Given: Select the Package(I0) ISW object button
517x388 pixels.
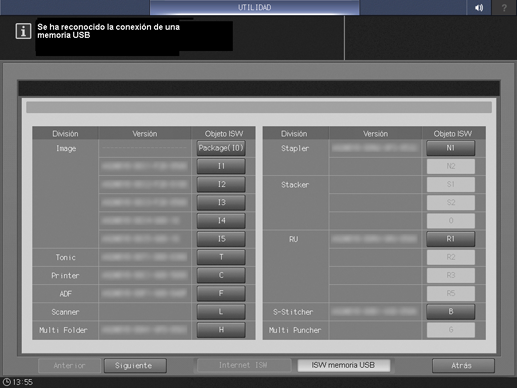Looking at the screenshot, I should [x=221, y=148].
